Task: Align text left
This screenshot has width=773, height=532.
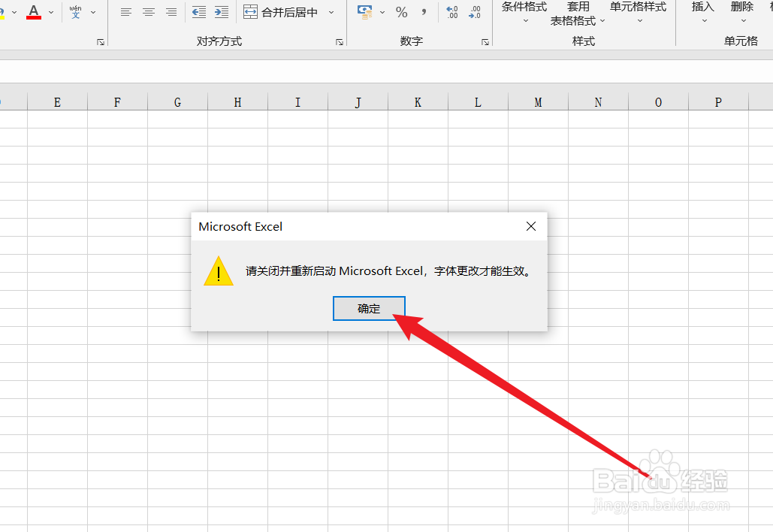Action: (x=126, y=12)
